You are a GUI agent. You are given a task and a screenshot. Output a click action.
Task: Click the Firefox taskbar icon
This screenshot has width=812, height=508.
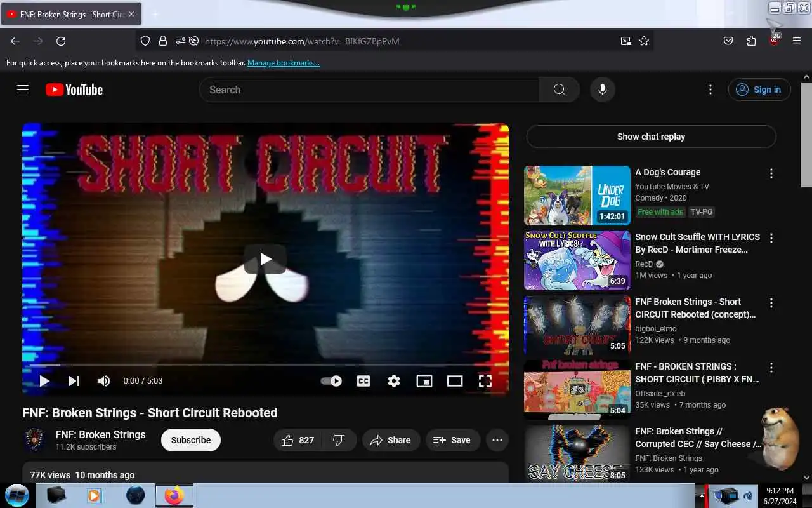coord(174,495)
